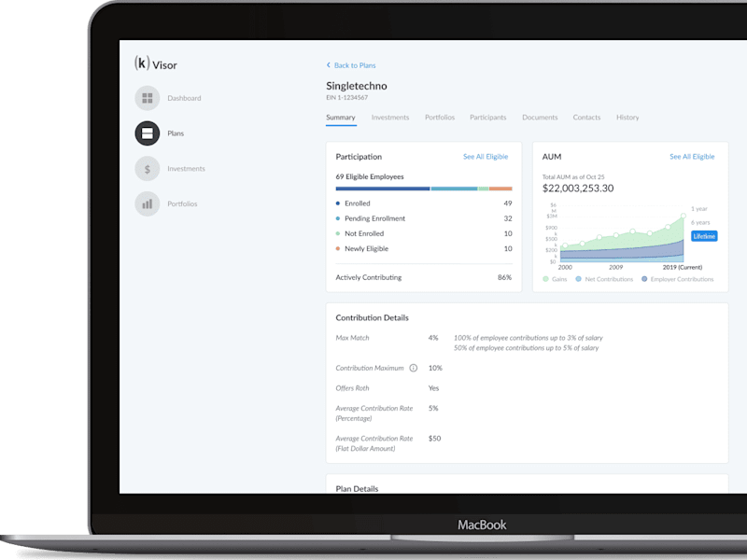Click the EIN 1-1234567 text
Screen dimensions: 747x560
tap(346, 97)
